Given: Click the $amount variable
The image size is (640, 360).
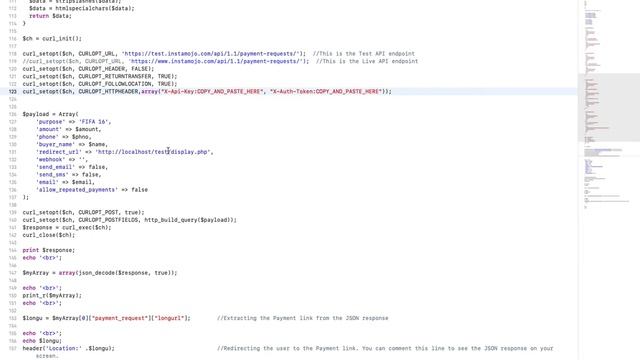Looking at the screenshot, I should 87,129.
